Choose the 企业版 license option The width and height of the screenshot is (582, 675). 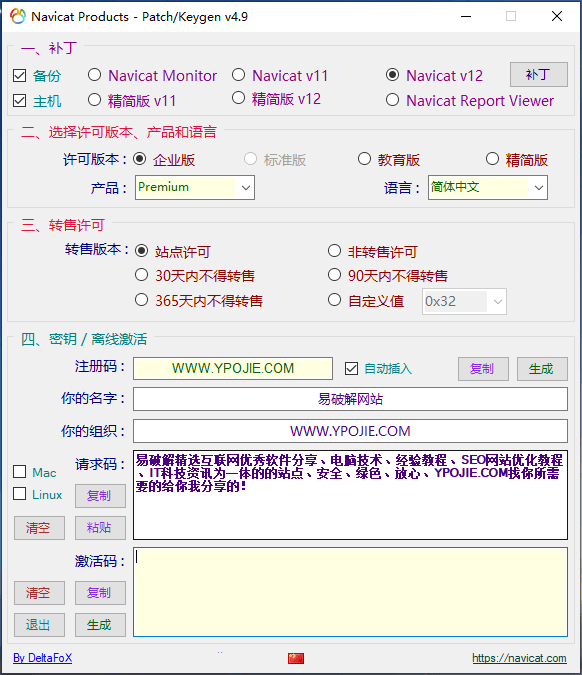[x=139, y=159]
